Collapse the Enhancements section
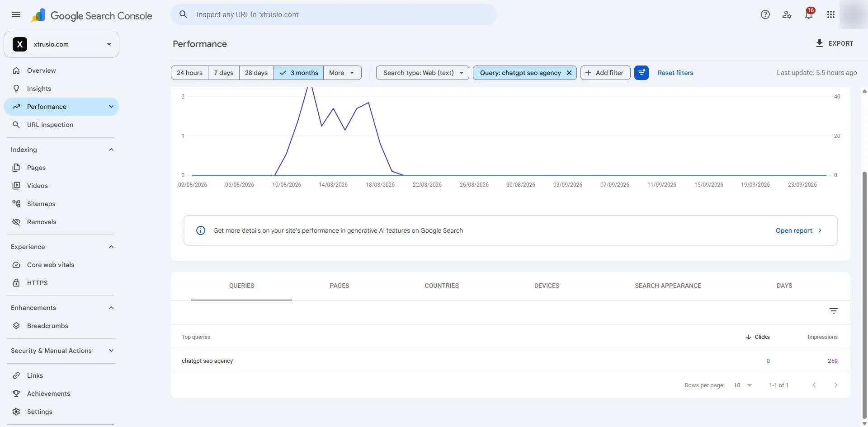The image size is (868, 427). (111, 308)
